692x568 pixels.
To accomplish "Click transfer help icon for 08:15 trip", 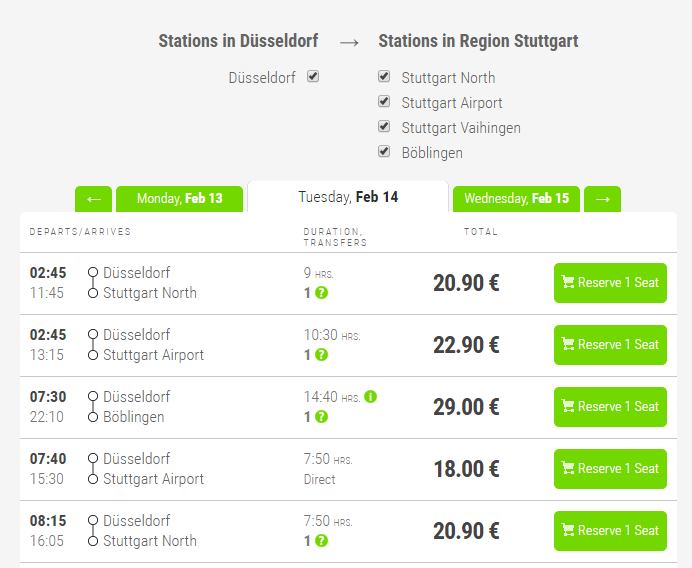I will coord(321,541).
